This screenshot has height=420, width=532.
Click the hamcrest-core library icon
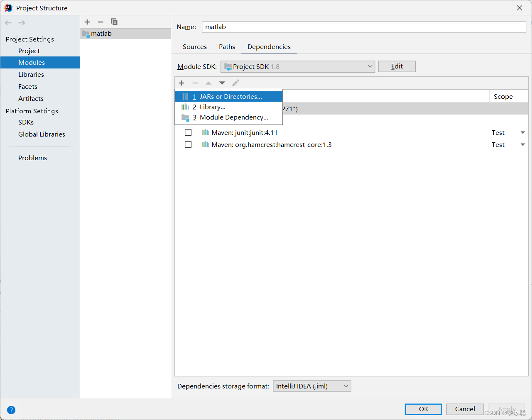pyautogui.click(x=206, y=144)
